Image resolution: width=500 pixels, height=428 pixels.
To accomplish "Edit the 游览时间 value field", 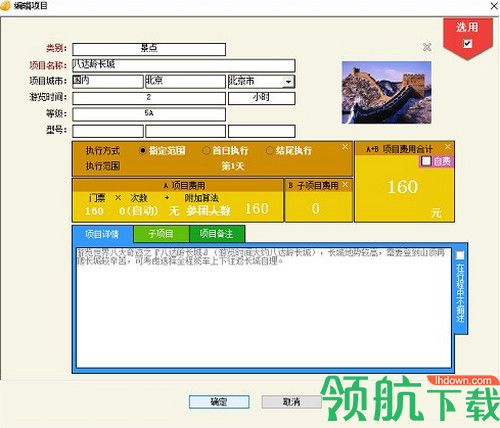I will (149, 98).
